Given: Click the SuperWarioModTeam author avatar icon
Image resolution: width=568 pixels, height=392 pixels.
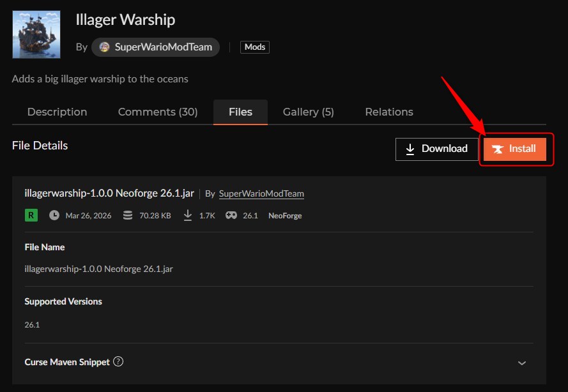Looking at the screenshot, I should [104, 47].
